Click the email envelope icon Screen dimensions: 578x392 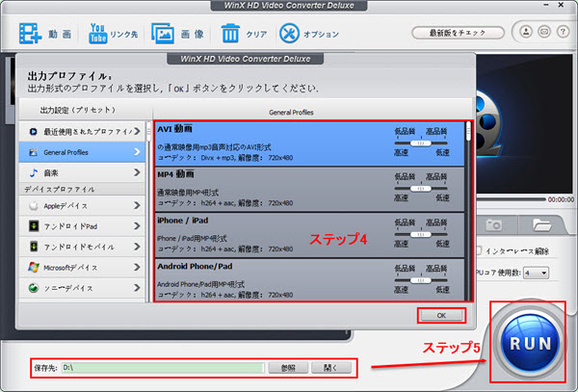tap(544, 32)
